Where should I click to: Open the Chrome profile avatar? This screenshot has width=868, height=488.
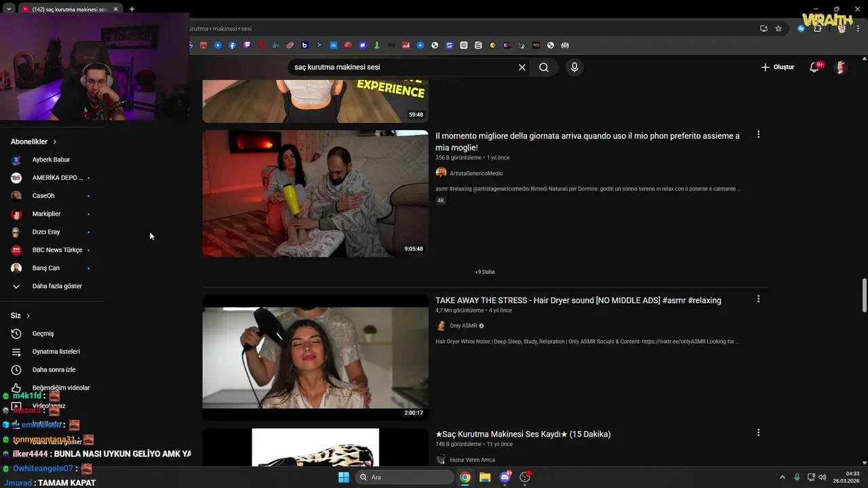click(x=842, y=28)
